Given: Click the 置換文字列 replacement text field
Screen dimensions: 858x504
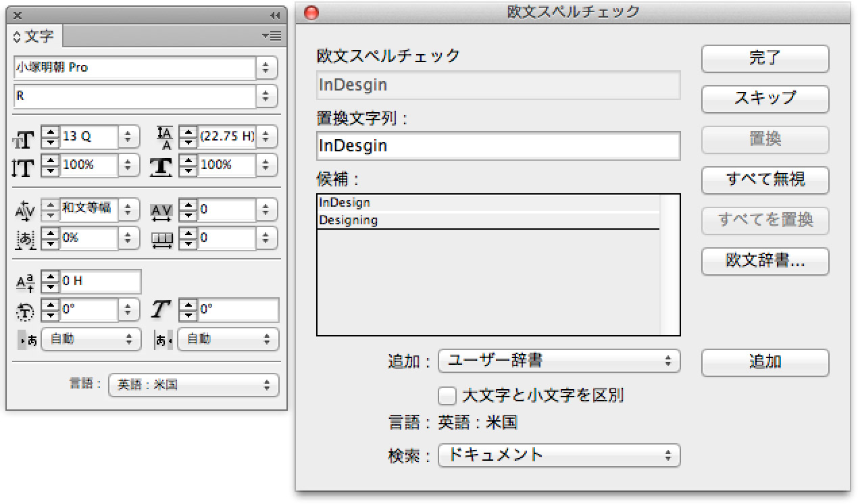Looking at the screenshot, I should (498, 146).
